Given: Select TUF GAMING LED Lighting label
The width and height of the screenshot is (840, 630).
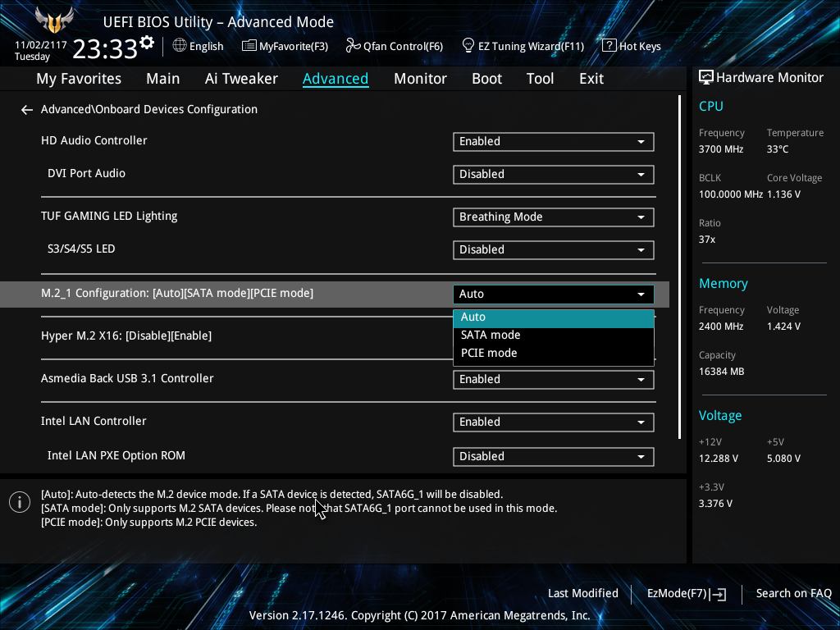Looking at the screenshot, I should 109,216.
